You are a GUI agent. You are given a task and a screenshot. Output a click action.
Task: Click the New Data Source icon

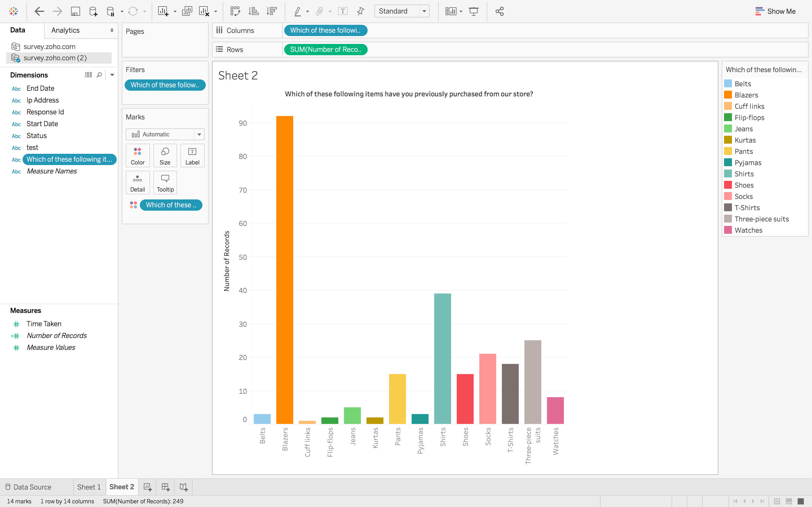tap(93, 11)
